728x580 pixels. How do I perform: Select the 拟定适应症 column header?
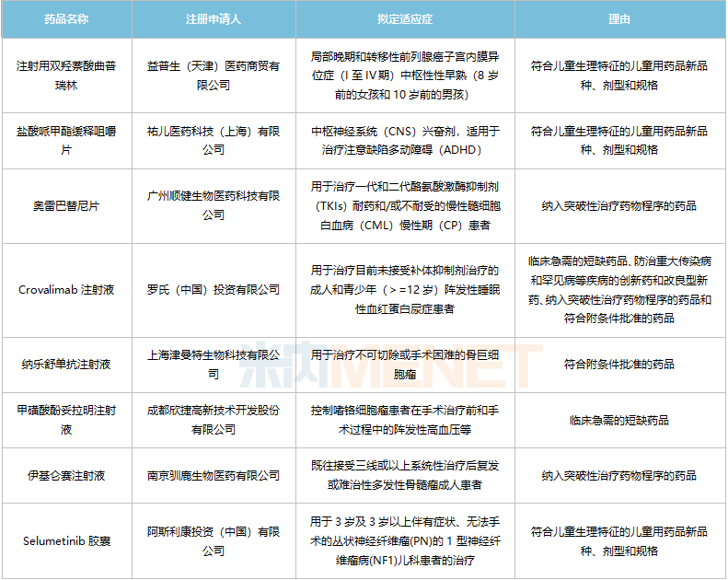pyautogui.click(x=405, y=18)
